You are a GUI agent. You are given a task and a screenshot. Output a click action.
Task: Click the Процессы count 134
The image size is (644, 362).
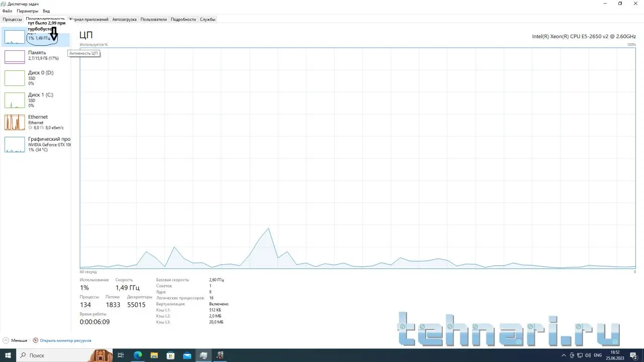point(85,305)
